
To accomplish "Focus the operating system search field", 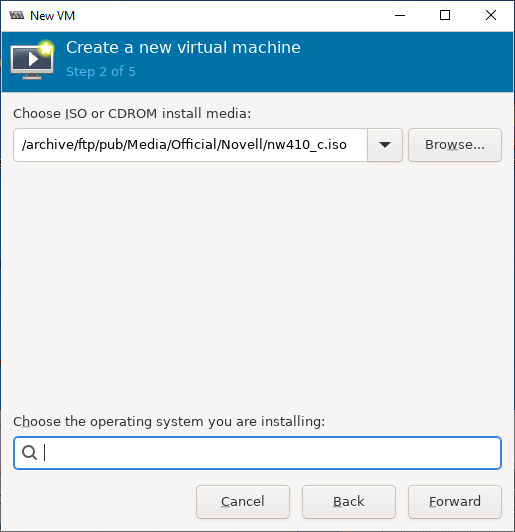I will coord(258,453).
